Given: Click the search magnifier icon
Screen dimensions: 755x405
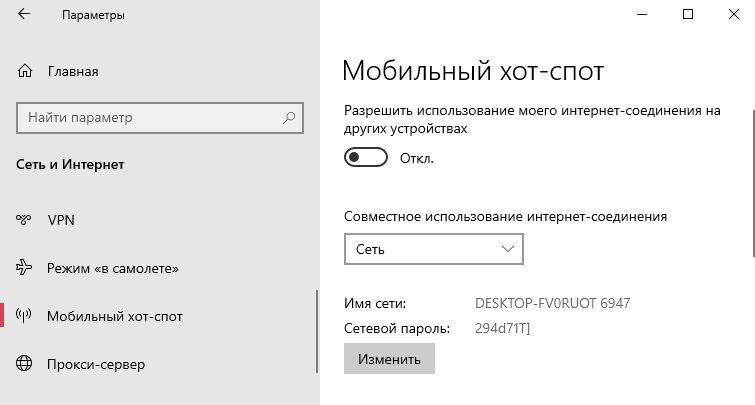Looking at the screenshot, I should click(289, 118).
